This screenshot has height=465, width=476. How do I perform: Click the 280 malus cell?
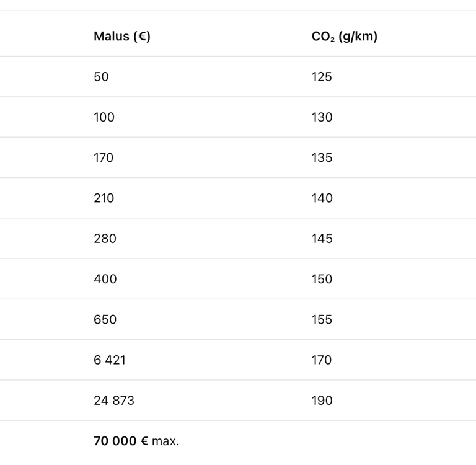point(105,239)
